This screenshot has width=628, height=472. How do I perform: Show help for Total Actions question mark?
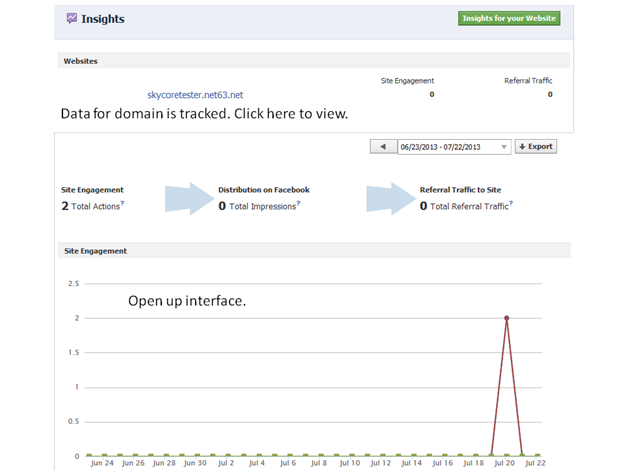pyautogui.click(x=123, y=203)
